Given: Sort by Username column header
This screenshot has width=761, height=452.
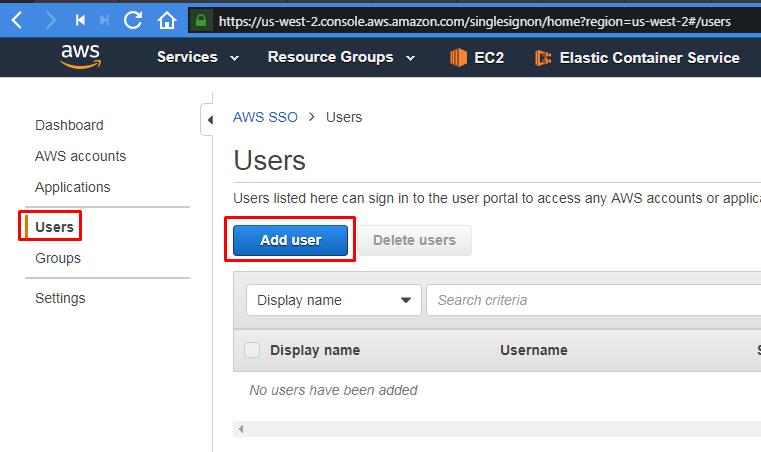Looking at the screenshot, I should pos(533,350).
